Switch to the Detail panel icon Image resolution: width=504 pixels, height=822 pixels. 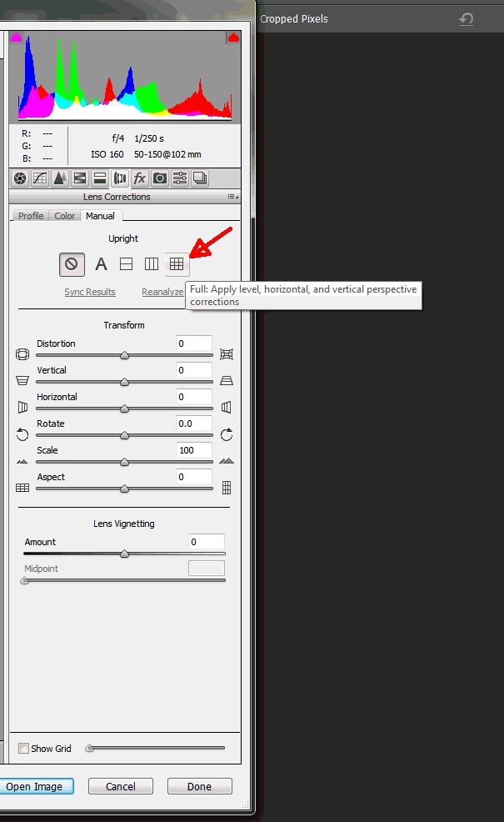(x=60, y=178)
